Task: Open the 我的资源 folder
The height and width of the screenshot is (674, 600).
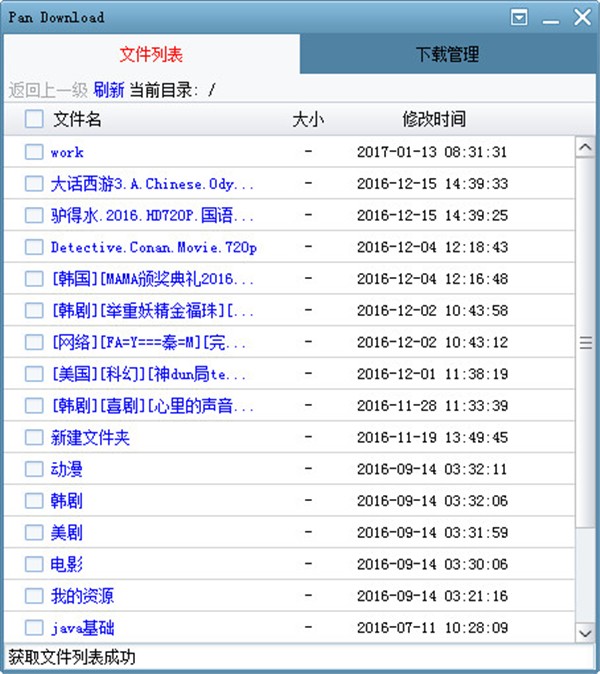Action: pyautogui.click(x=82, y=596)
